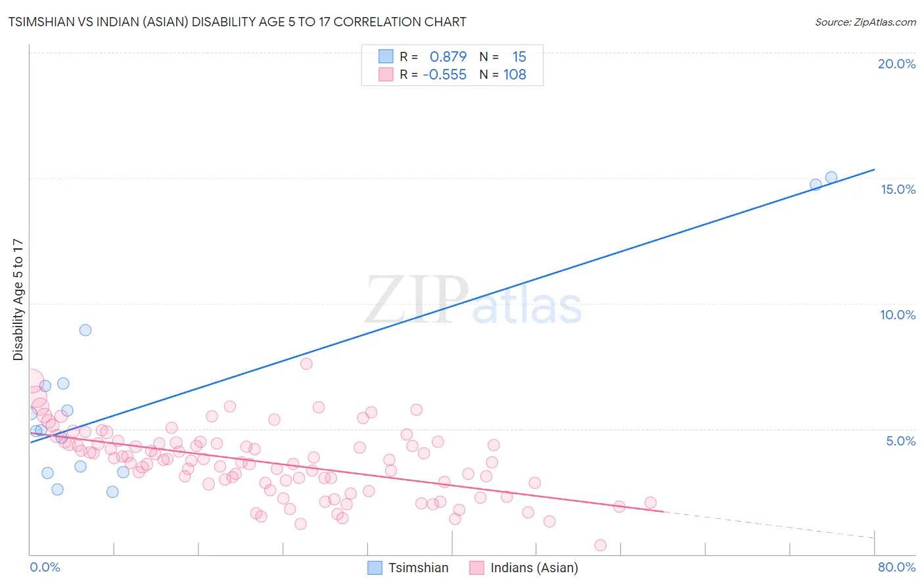The width and height of the screenshot is (924, 586).
Task: Click the blue swatch beside R = 0.879
Action: pyautogui.click(x=386, y=56)
